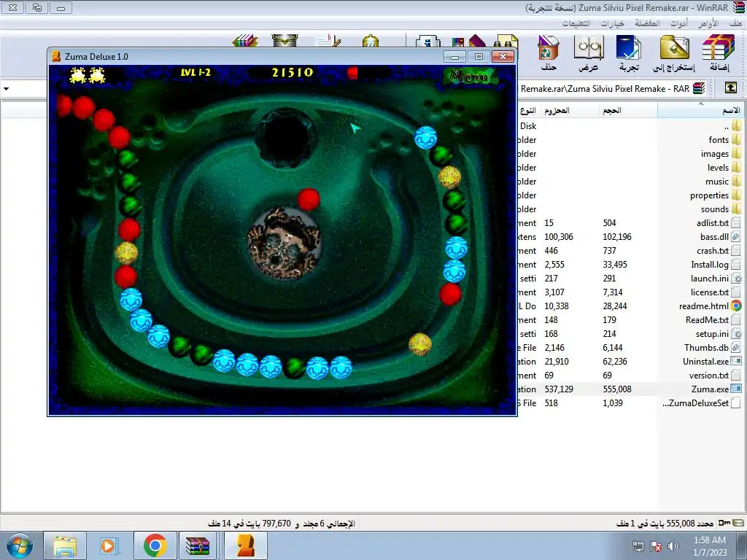
Task: Click the Add (إضافة) toolbar icon
Action: click(x=719, y=52)
